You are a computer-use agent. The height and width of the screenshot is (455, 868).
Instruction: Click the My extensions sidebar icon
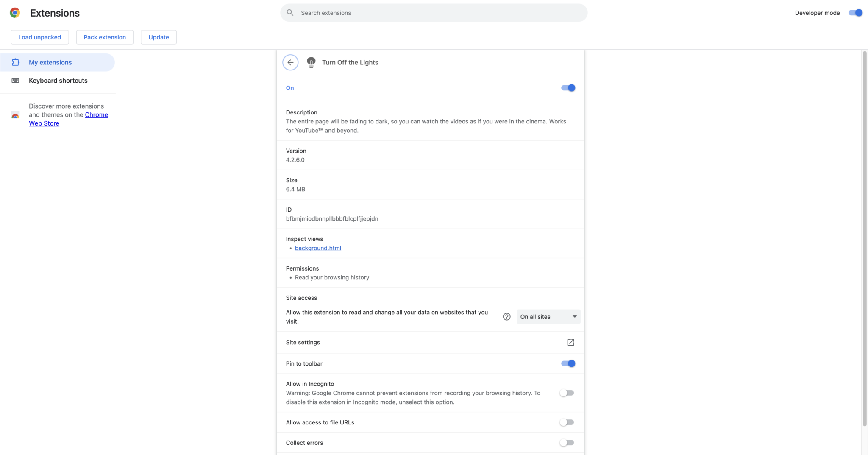point(16,62)
